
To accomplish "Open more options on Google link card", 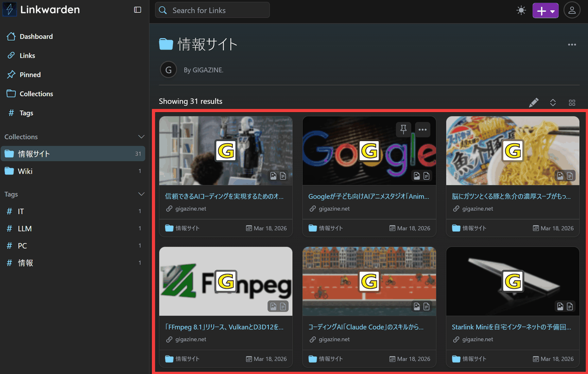I will (422, 129).
